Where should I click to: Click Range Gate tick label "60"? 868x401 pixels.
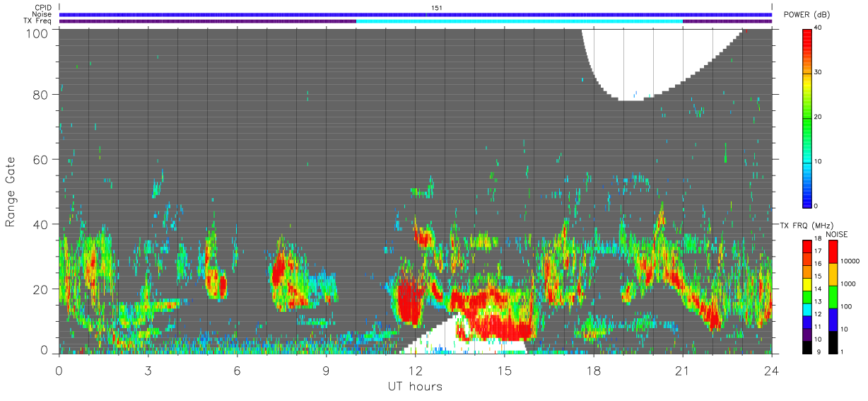pos(41,160)
